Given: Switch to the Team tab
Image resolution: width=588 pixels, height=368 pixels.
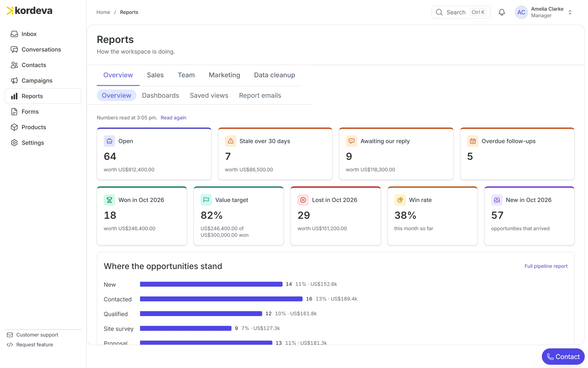Looking at the screenshot, I should [x=186, y=75].
